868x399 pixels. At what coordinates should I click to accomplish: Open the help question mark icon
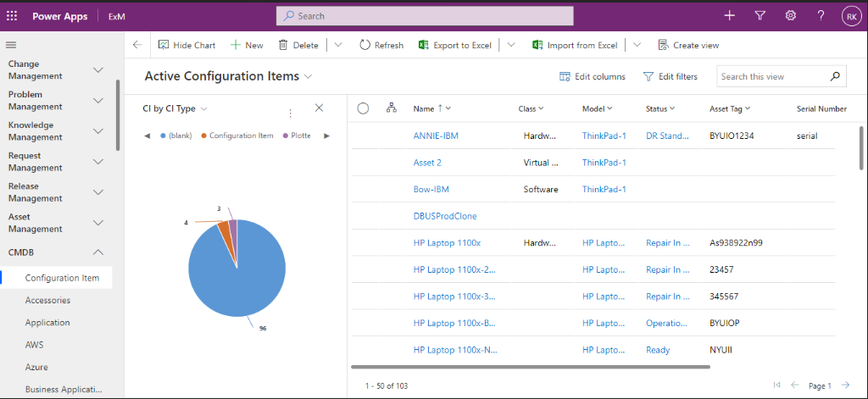[x=821, y=16]
